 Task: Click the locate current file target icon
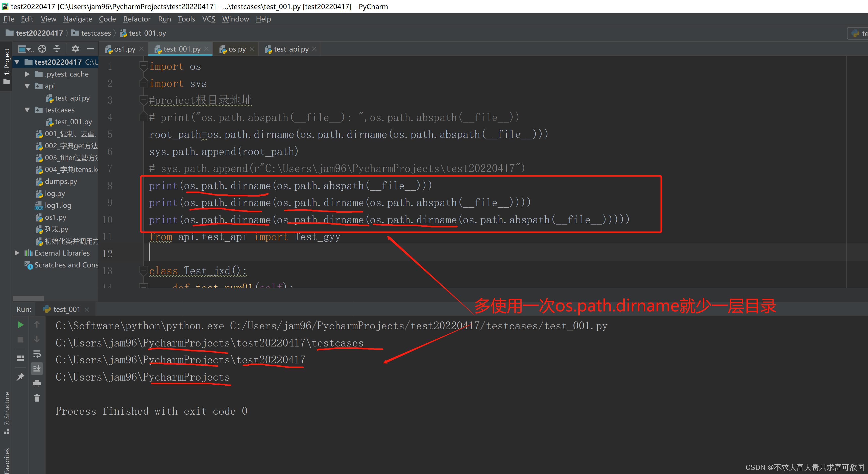(x=42, y=49)
